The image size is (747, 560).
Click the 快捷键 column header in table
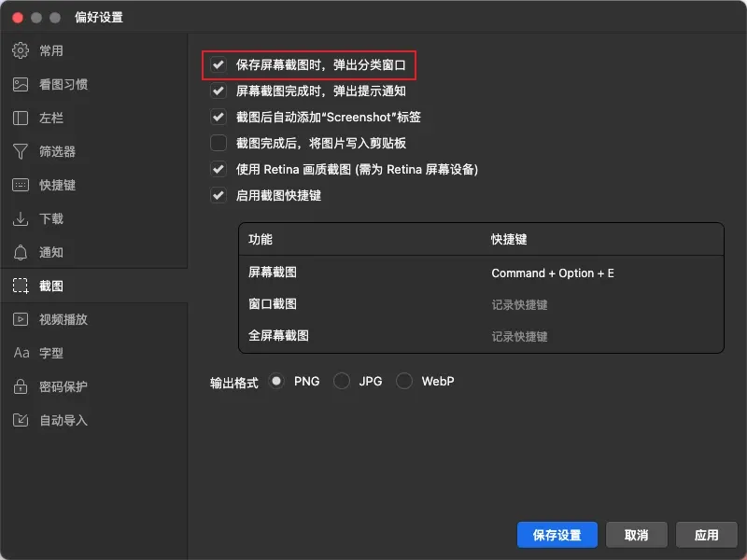pos(509,239)
